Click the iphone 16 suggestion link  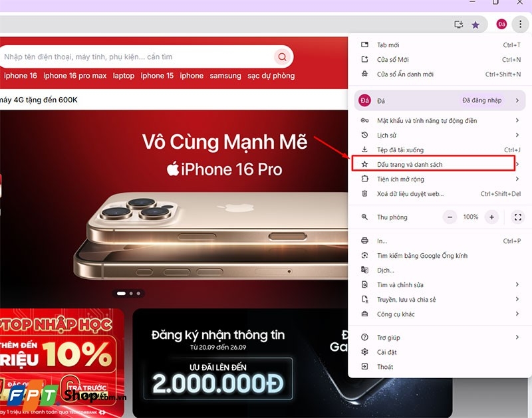tap(21, 76)
